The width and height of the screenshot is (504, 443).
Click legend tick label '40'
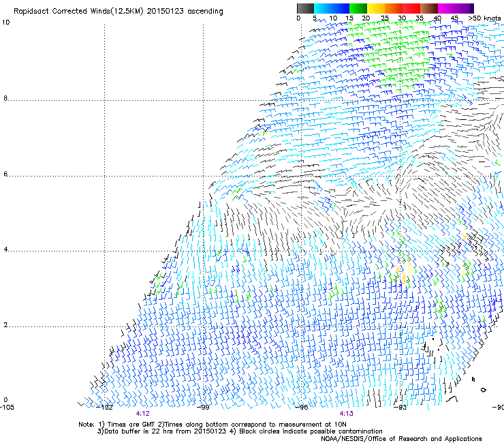tap(437, 18)
